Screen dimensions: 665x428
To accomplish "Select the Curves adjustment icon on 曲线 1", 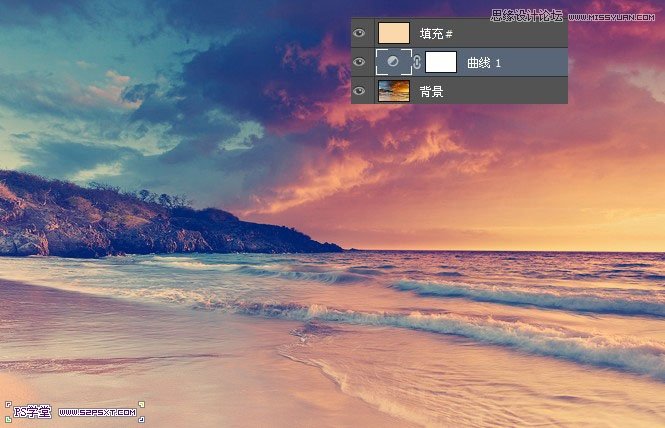I will 394,62.
